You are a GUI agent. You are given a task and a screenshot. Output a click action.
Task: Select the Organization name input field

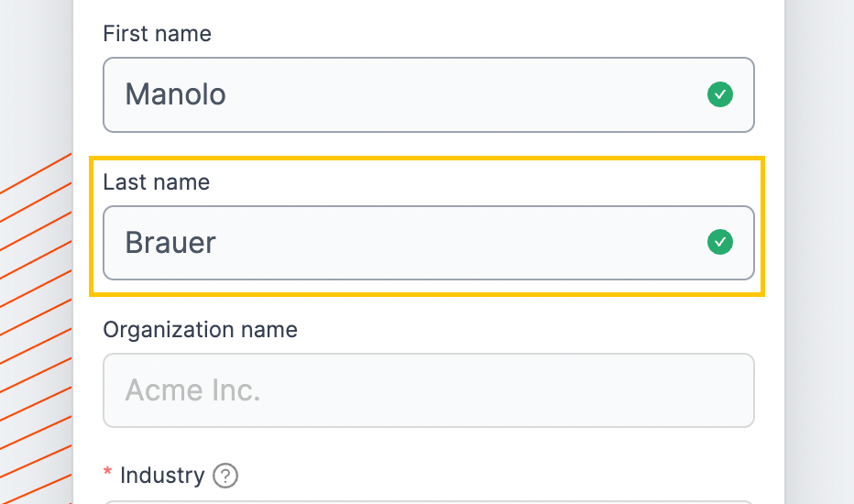[x=429, y=390]
